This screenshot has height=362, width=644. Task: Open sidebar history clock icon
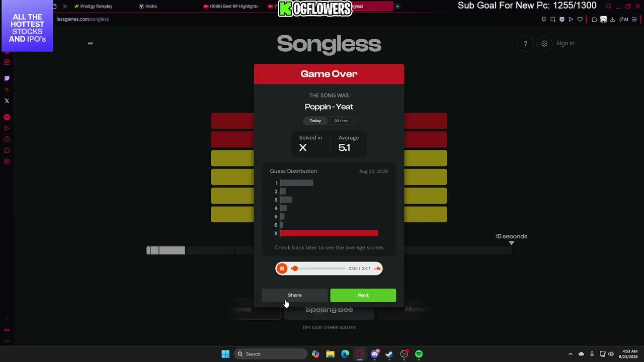pyautogui.click(x=7, y=139)
